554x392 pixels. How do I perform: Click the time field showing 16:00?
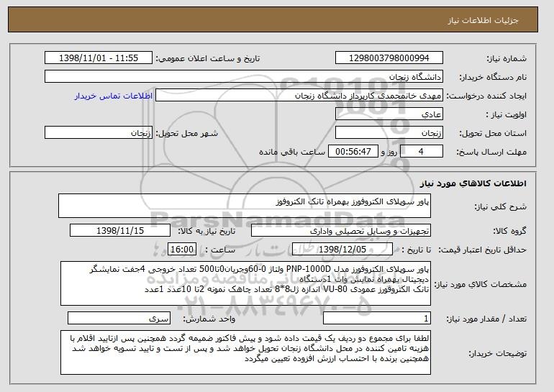coord(182,250)
